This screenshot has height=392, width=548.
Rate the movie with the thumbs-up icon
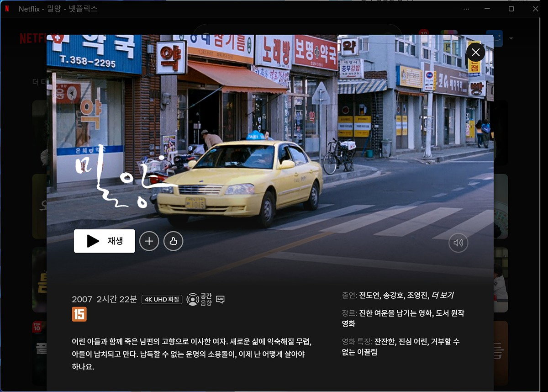174,241
